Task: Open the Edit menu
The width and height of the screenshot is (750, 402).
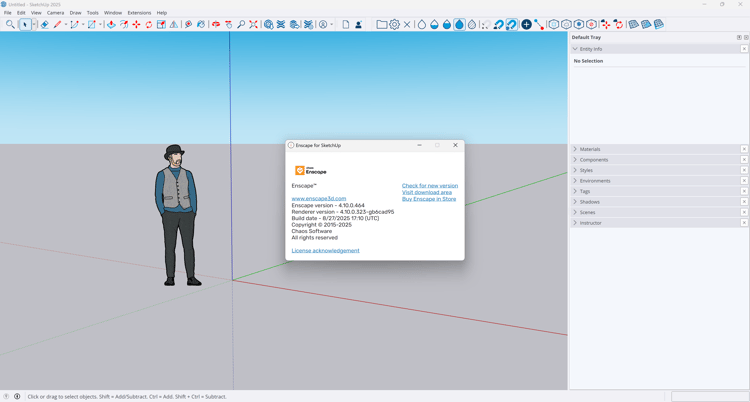Action: click(x=22, y=13)
